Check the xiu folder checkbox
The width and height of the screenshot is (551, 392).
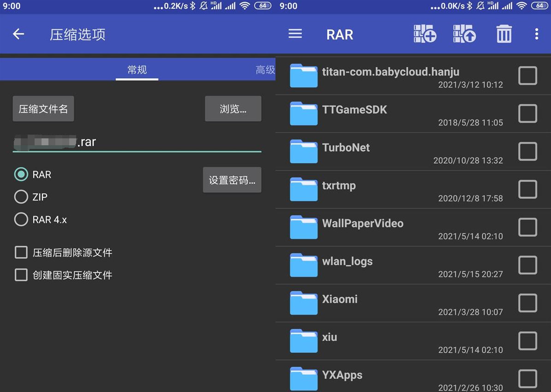[527, 341]
